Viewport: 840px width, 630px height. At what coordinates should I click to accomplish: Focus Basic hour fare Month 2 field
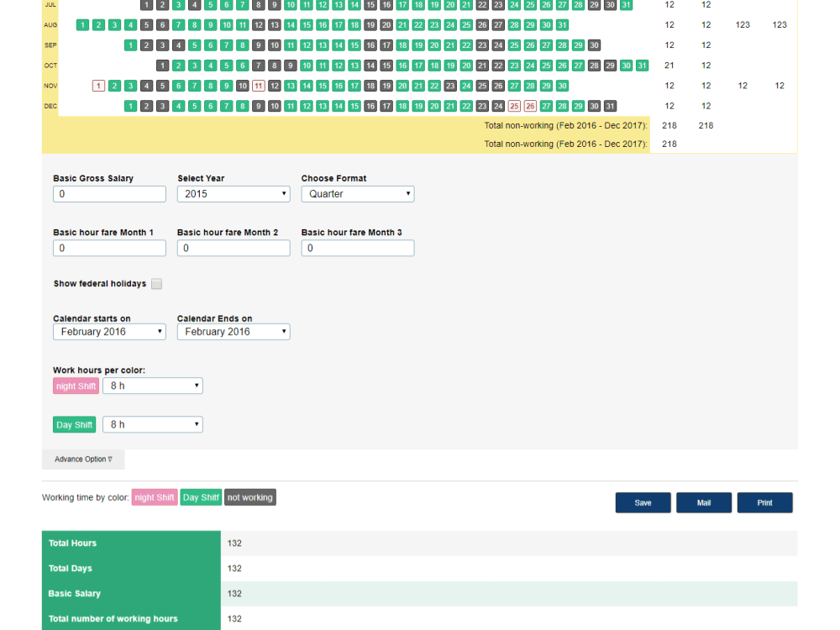coord(234,248)
